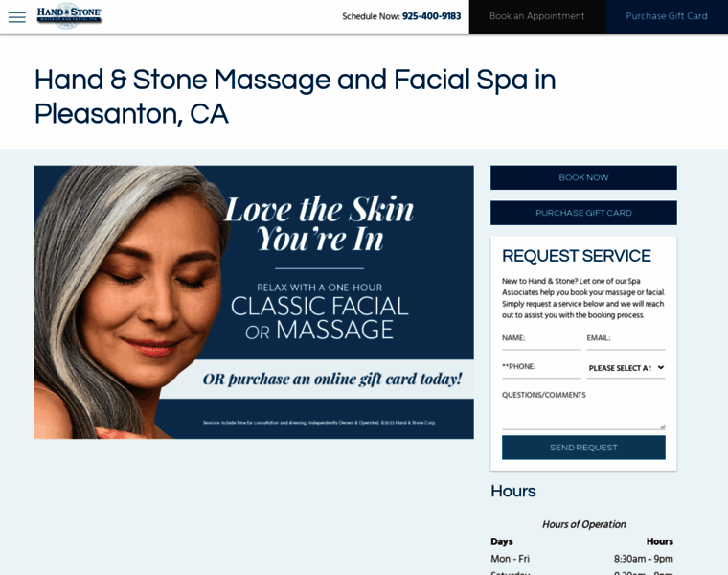Image resolution: width=728 pixels, height=575 pixels.
Task: Focus the Questions/Comments text area
Action: (583, 409)
